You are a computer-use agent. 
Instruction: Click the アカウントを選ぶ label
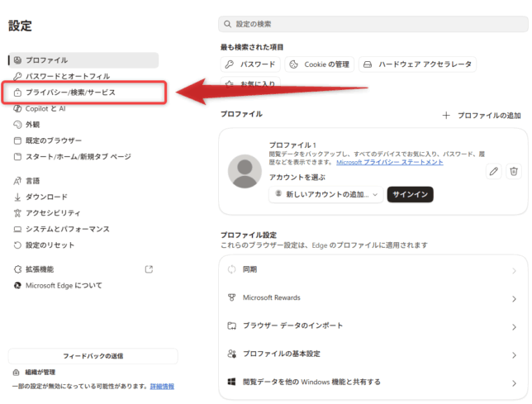pyautogui.click(x=297, y=178)
